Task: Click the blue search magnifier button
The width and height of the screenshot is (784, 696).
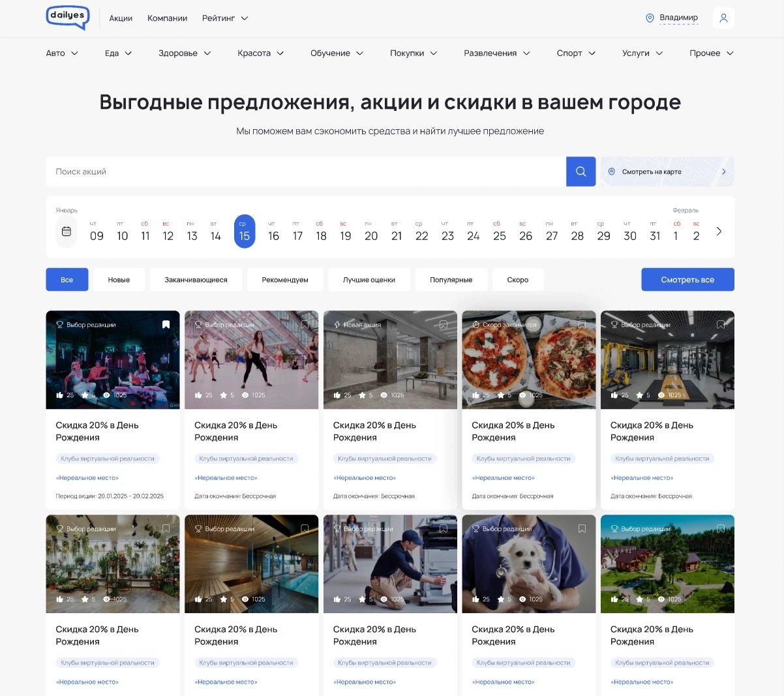Action: [580, 172]
